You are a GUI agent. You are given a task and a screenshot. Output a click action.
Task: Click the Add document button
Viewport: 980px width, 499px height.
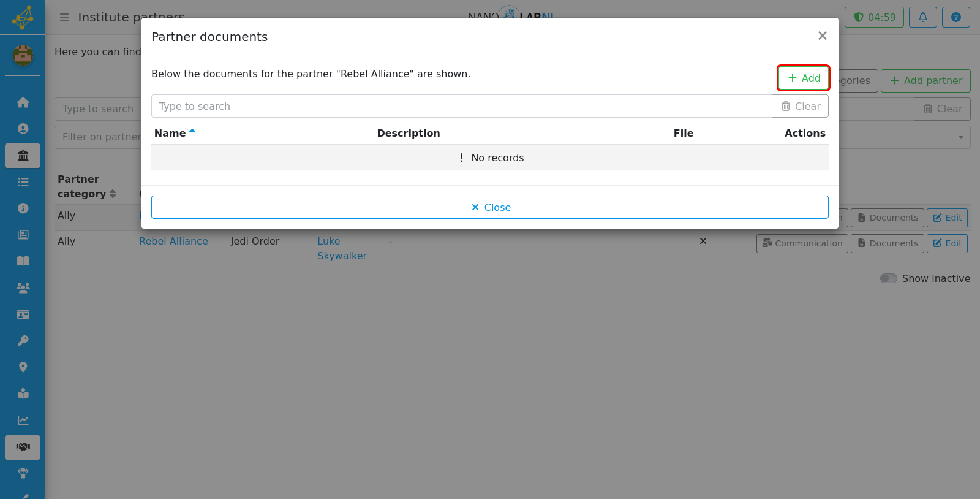tap(804, 78)
